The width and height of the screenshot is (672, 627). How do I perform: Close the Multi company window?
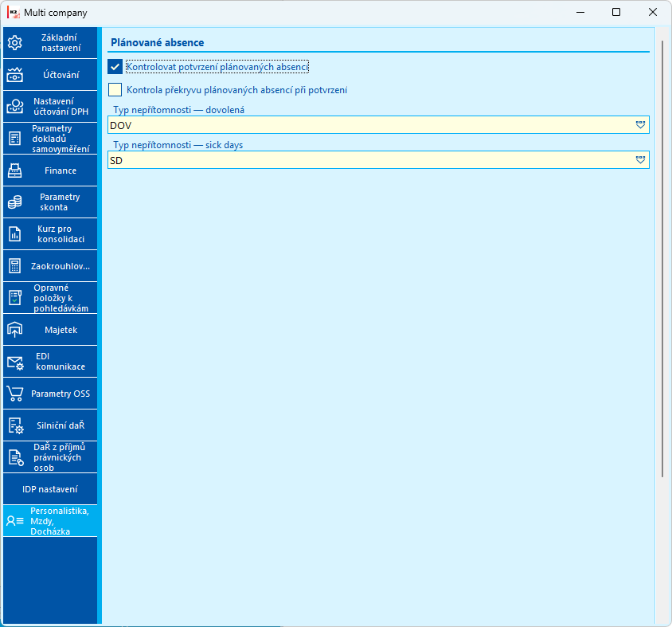click(x=653, y=12)
